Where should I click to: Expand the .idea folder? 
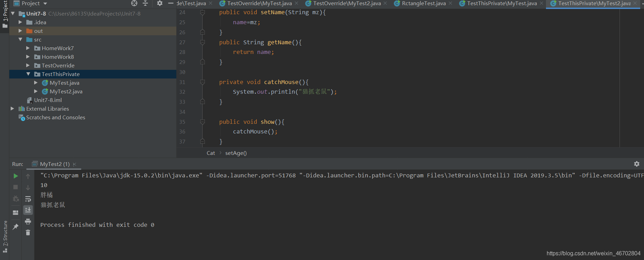tap(20, 22)
